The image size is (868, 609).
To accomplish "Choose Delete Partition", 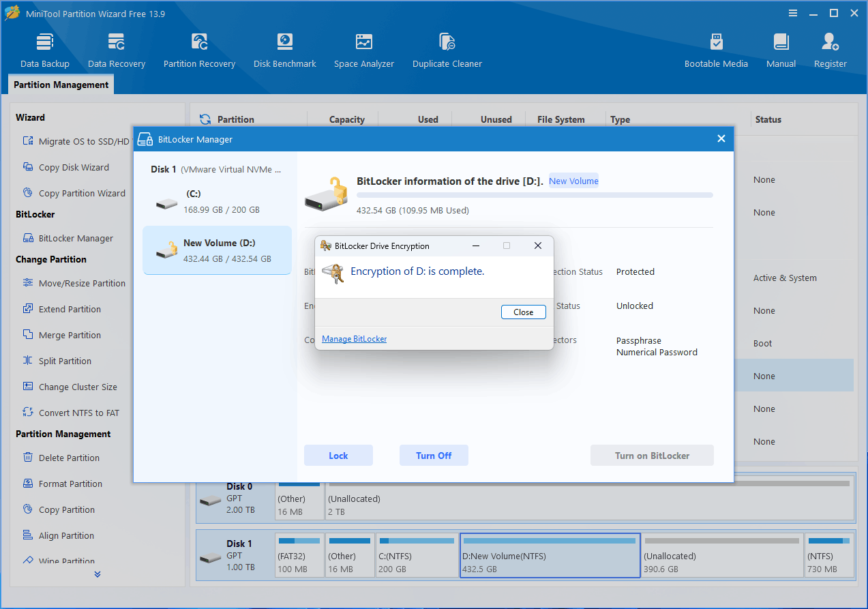I will pyautogui.click(x=61, y=458).
